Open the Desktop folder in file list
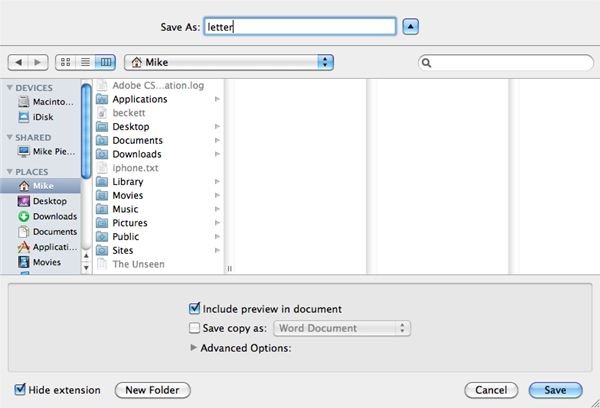Screen dimensions: 600x408 (x=158, y=127)
